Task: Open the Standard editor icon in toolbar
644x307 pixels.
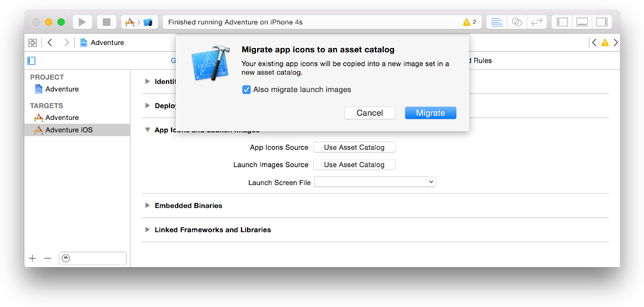Action: [496, 22]
